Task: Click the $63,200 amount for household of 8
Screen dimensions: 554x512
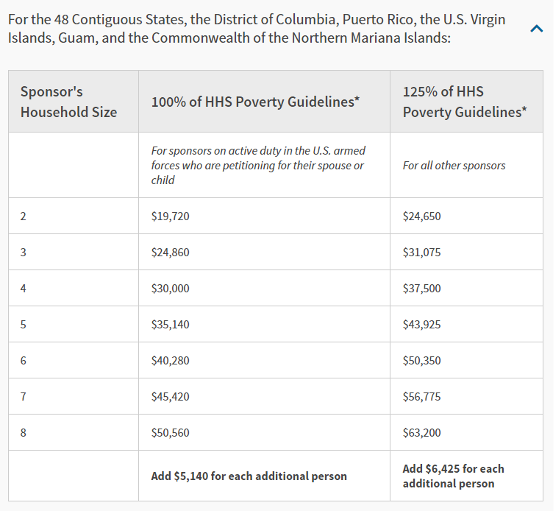Action: pos(422,432)
